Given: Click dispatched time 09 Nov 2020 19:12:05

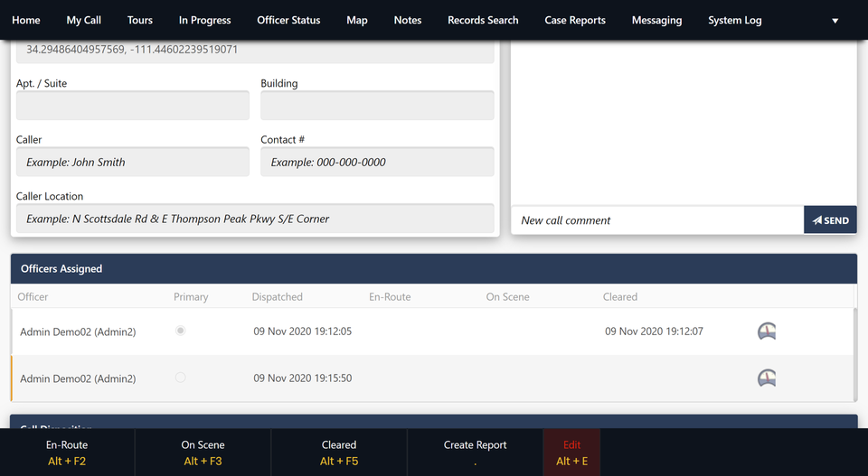Looking at the screenshot, I should (303, 331).
